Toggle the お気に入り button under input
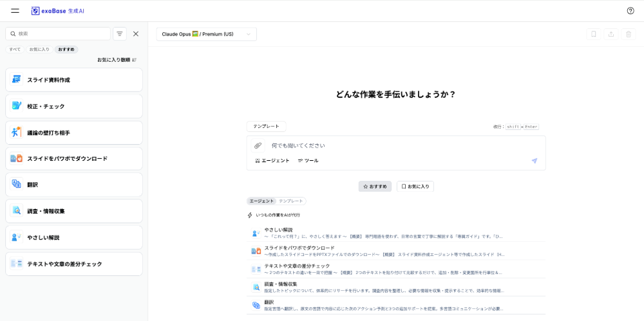 415,187
